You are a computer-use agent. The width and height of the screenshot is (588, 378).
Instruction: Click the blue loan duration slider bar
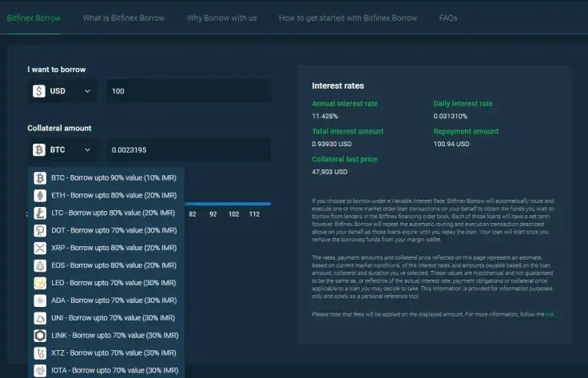click(228, 204)
